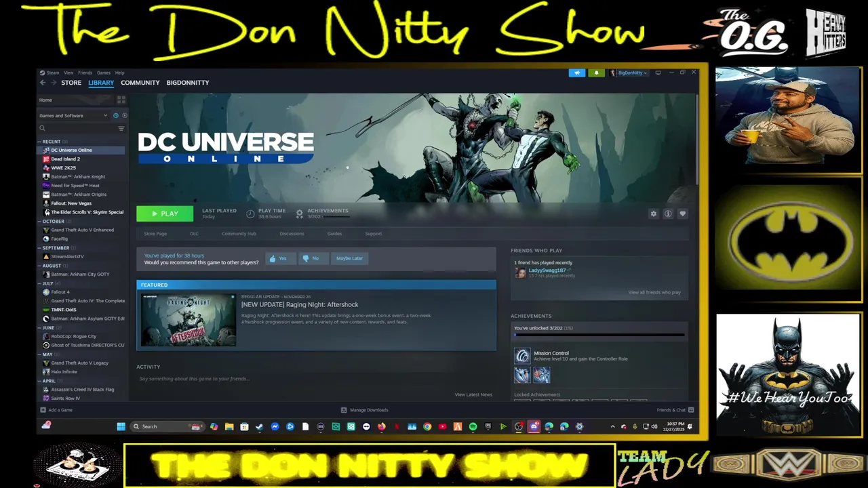Open Windows Start menu

pos(121,426)
